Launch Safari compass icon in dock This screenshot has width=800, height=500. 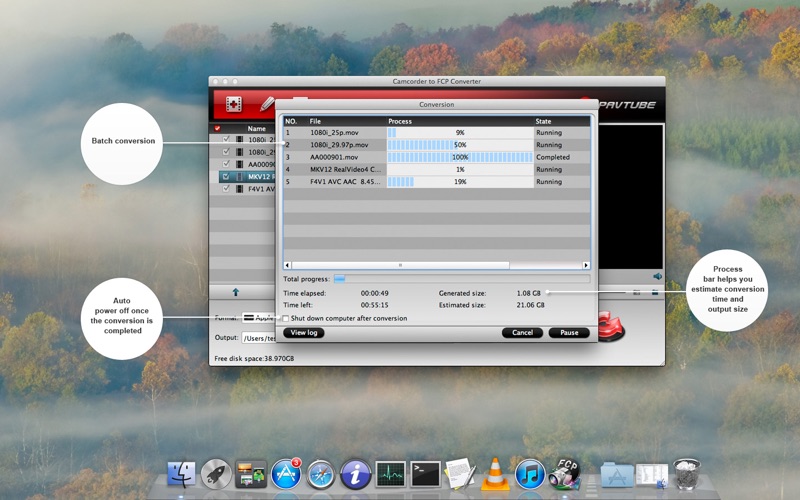[320, 474]
